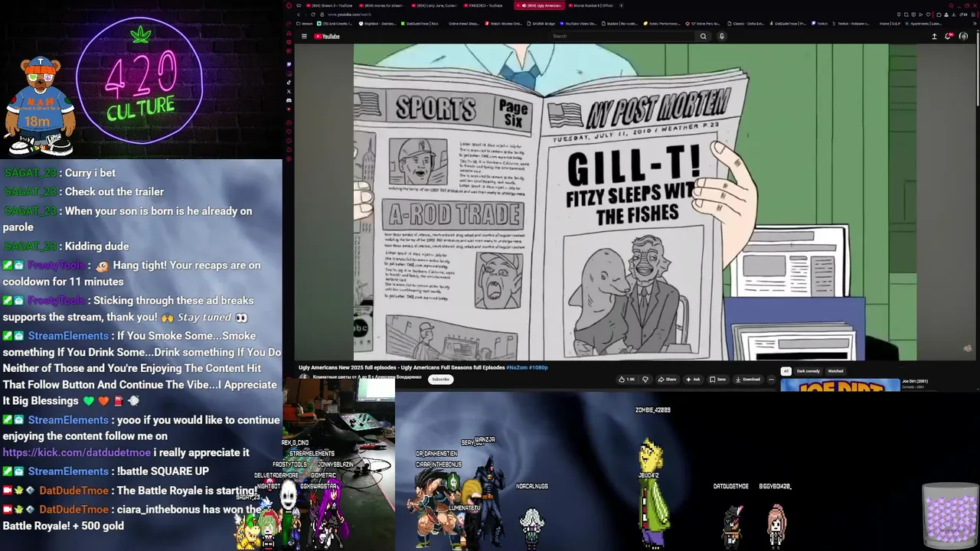
Task: Start voice search with the microphone
Action: pyautogui.click(x=721, y=36)
